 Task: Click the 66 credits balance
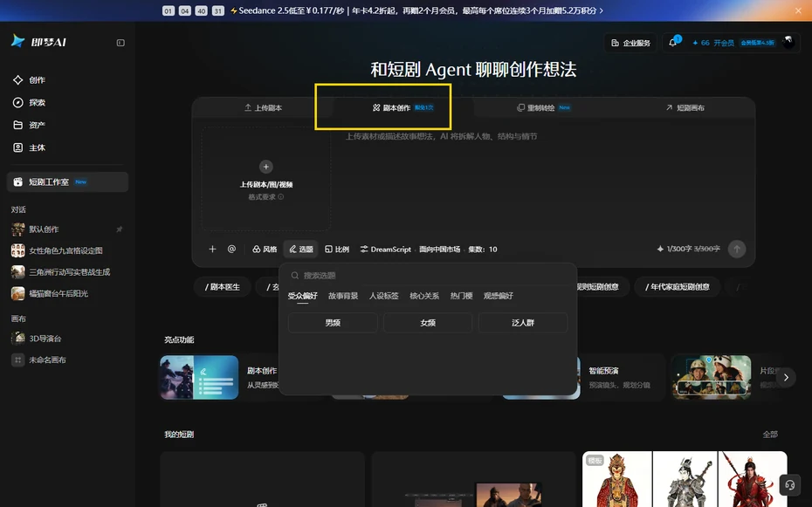click(700, 43)
